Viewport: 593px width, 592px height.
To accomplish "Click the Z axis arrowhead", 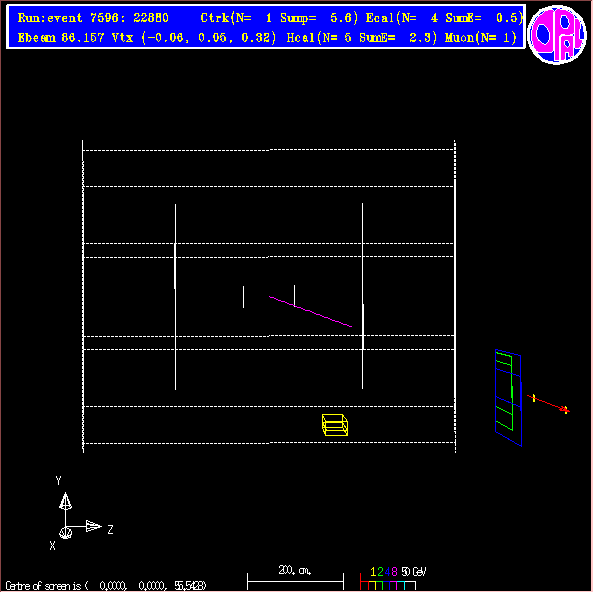I will tap(93, 526).
